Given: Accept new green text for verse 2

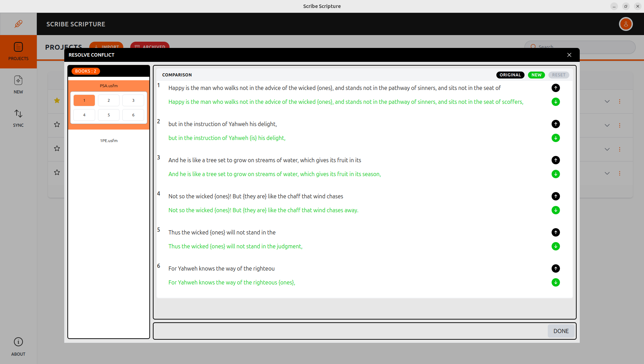Looking at the screenshot, I should pyautogui.click(x=555, y=138).
